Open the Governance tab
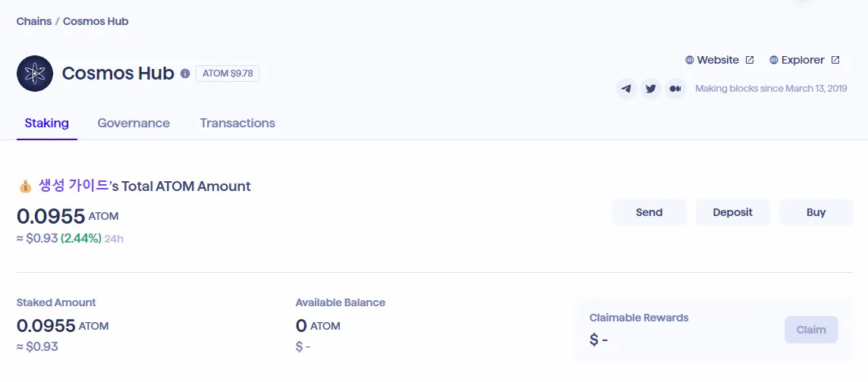 click(x=134, y=123)
